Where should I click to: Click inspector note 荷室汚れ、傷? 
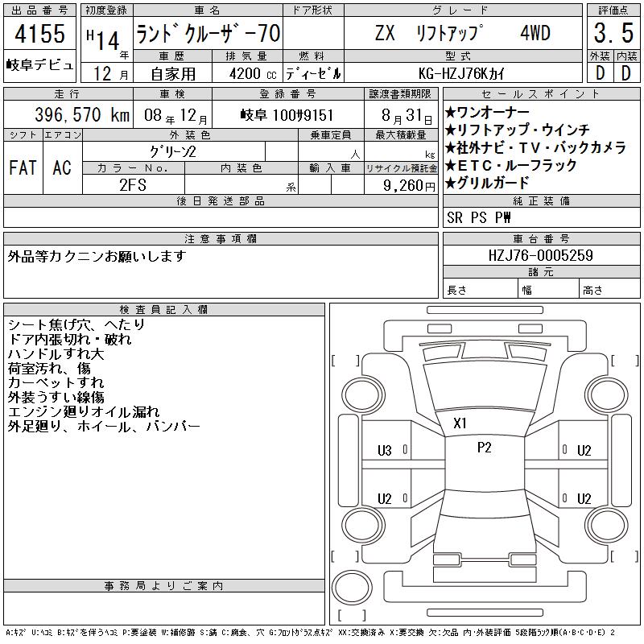pos(49,369)
